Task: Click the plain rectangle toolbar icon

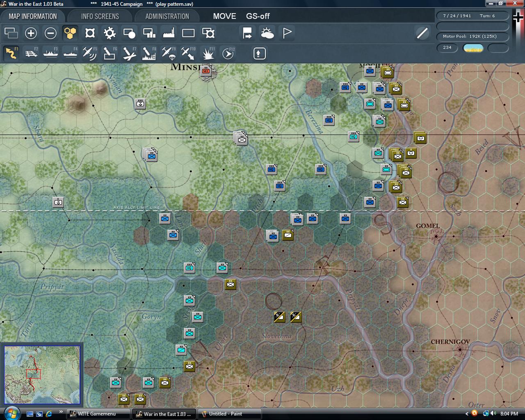Action: point(188,33)
